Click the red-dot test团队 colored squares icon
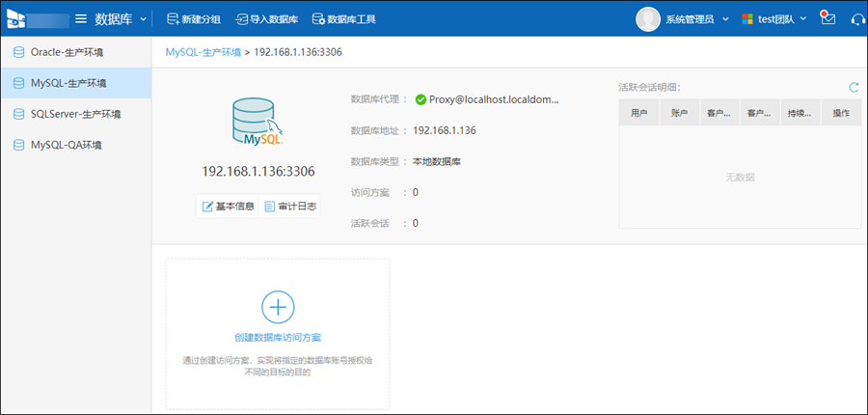 [x=747, y=19]
